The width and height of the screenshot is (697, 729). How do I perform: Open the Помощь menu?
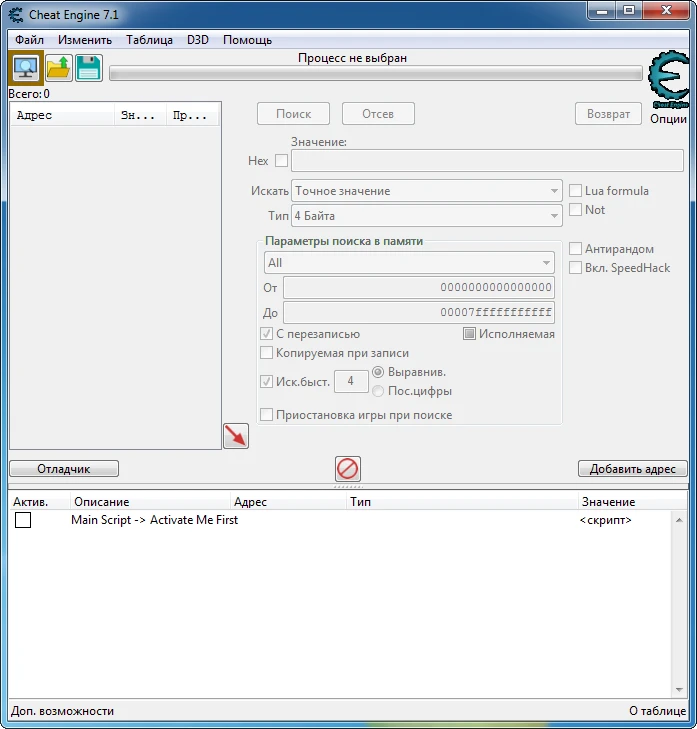point(247,40)
